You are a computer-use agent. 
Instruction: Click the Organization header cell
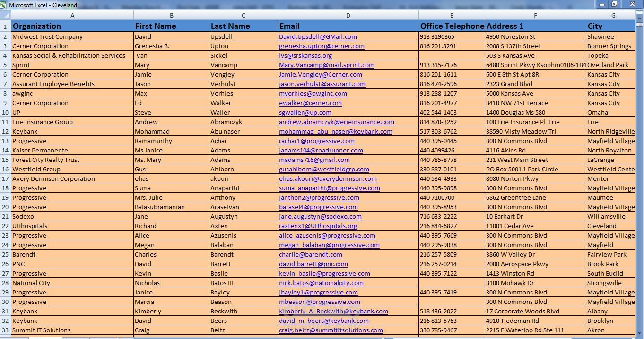[72, 26]
